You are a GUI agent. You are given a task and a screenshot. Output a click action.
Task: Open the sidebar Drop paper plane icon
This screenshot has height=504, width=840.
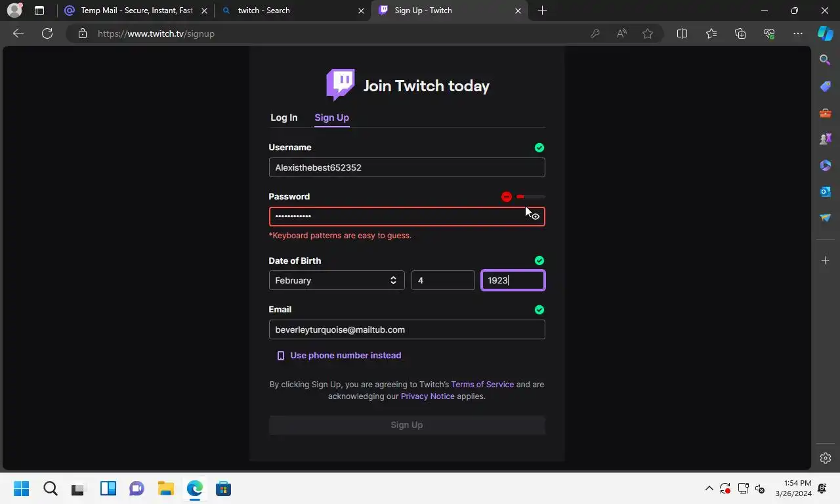pyautogui.click(x=826, y=218)
